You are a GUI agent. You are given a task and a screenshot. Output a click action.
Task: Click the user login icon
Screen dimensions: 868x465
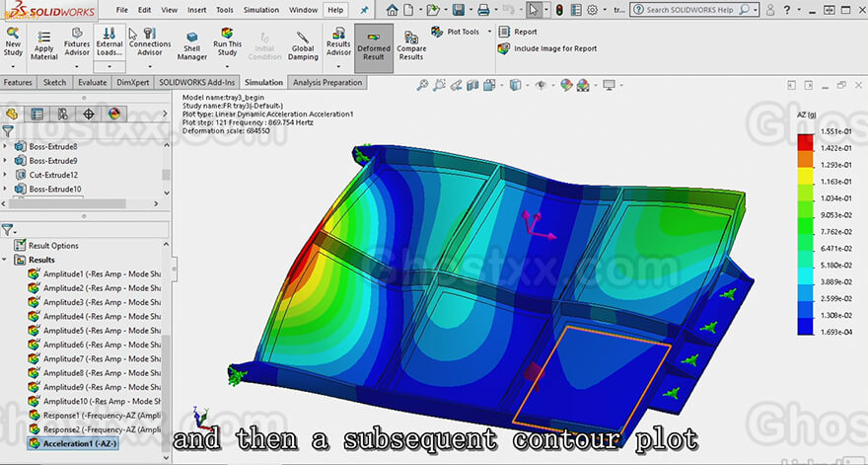[770, 10]
